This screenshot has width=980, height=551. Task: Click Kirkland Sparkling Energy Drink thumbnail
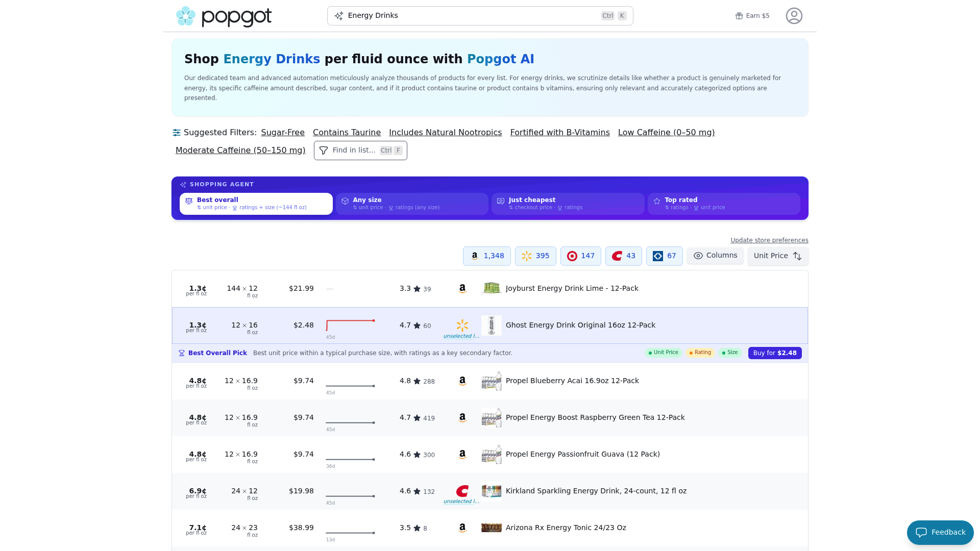pos(492,491)
